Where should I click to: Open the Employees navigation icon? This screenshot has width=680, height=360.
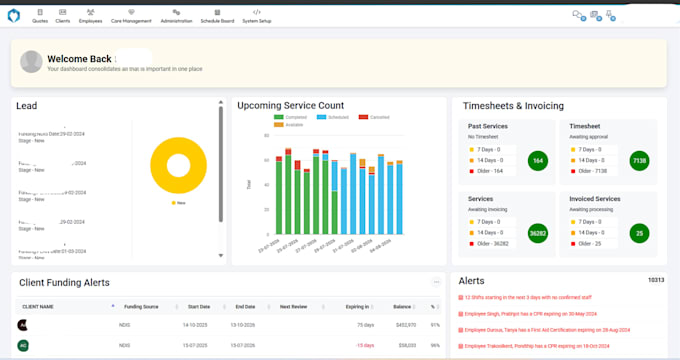tap(90, 13)
